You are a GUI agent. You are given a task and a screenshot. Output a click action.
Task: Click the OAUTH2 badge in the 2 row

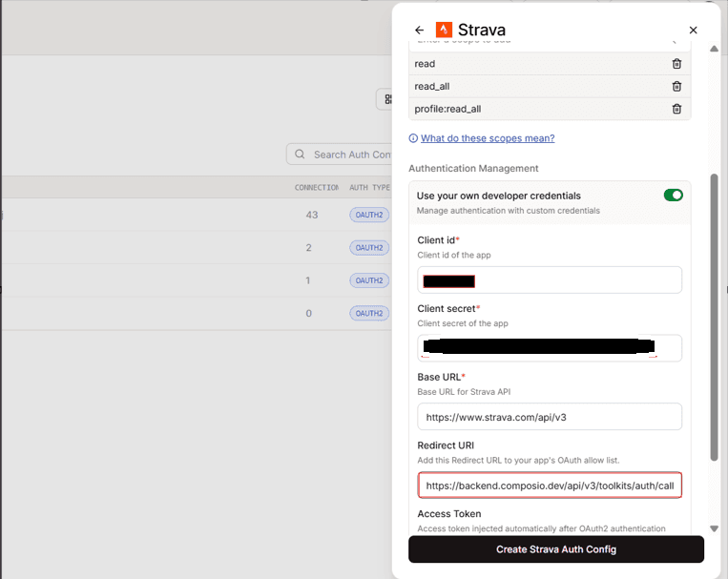tap(369, 248)
